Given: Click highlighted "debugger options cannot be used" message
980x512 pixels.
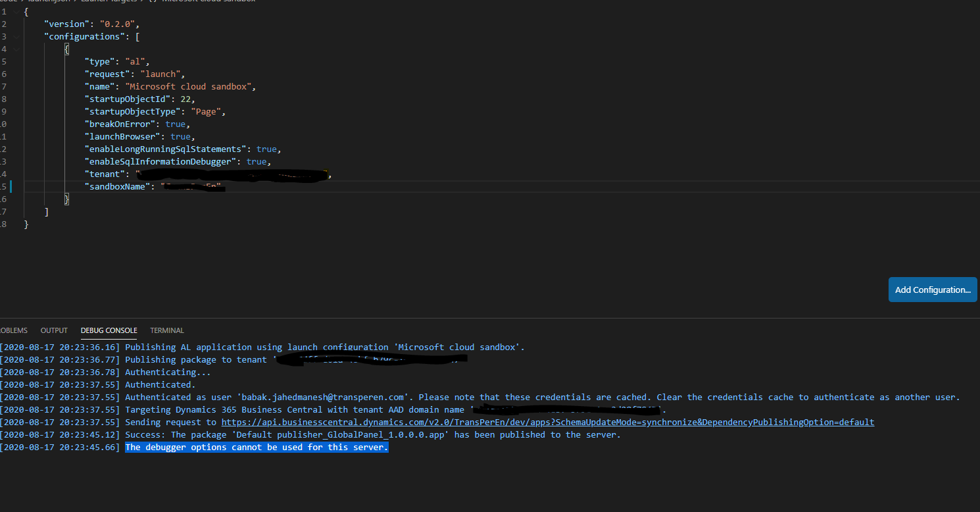Looking at the screenshot, I should click(257, 448).
